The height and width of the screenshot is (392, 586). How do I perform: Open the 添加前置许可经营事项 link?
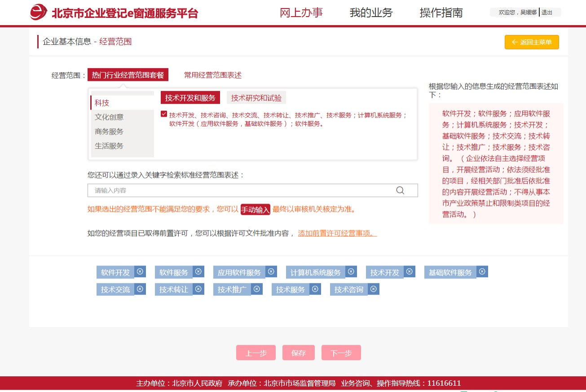tap(337, 233)
